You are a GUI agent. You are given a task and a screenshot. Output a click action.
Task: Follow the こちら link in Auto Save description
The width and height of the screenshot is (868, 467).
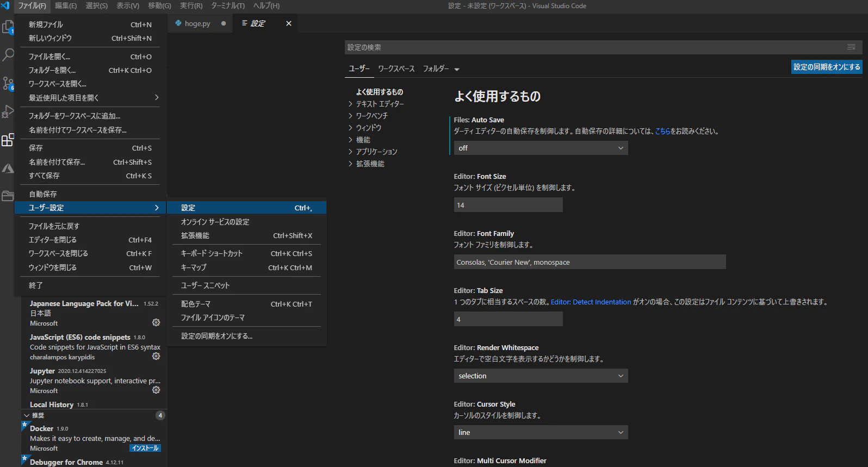pyautogui.click(x=662, y=131)
